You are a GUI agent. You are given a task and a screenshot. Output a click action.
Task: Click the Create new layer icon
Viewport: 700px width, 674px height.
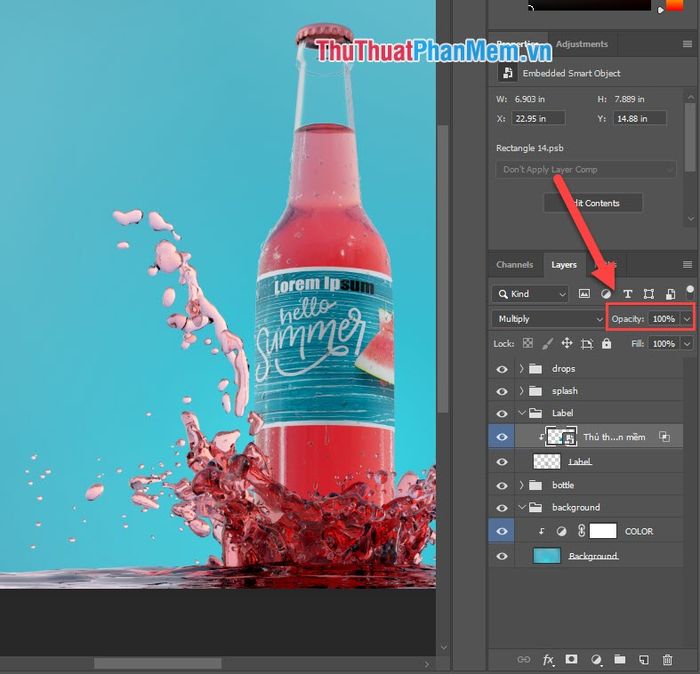coord(644,660)
